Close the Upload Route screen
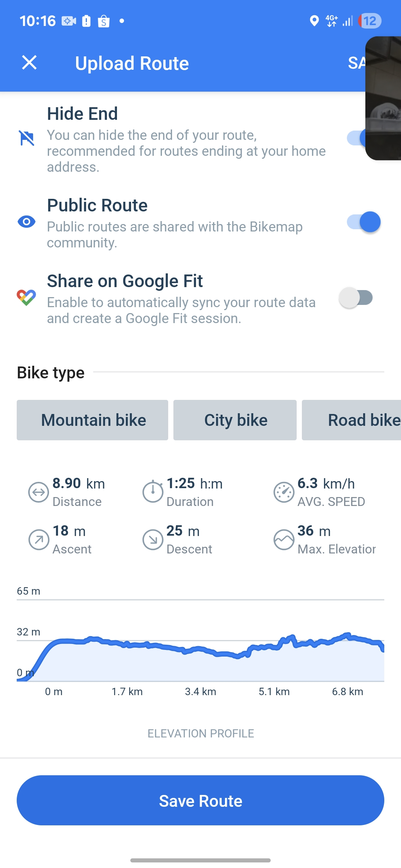401x868 pixels. (x=29, y=63)
